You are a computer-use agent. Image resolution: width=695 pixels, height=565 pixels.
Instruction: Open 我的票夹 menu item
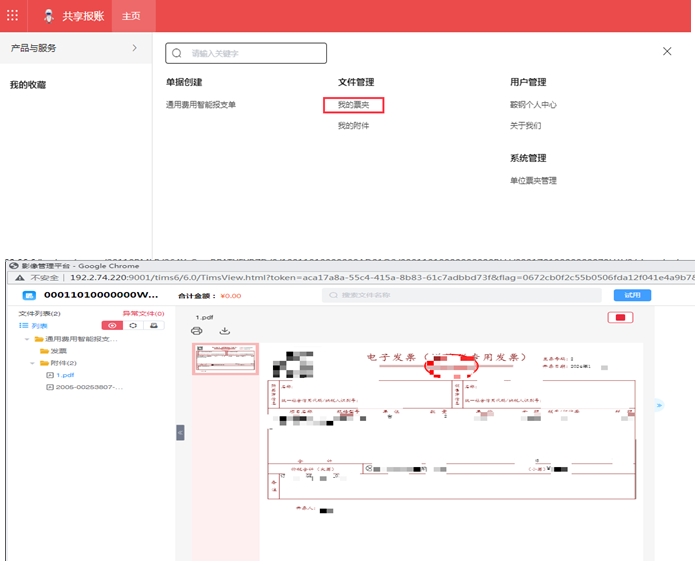click(354, 105)
